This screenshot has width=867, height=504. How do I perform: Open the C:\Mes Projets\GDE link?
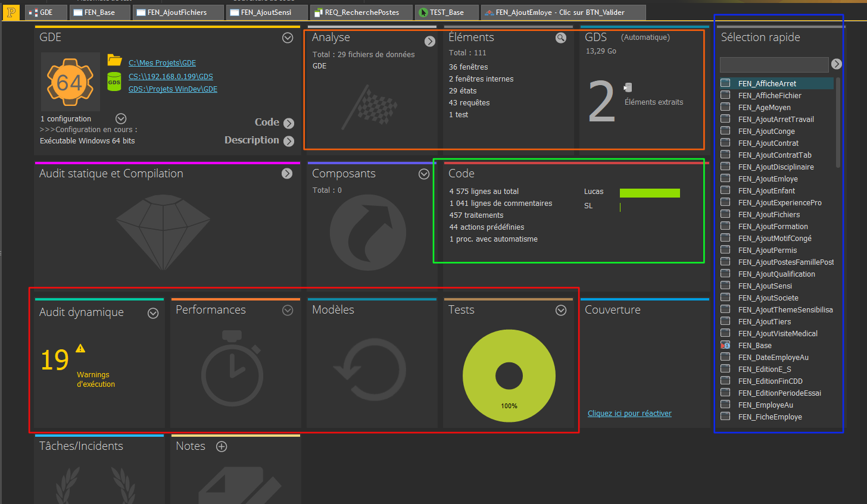point(162,63)
